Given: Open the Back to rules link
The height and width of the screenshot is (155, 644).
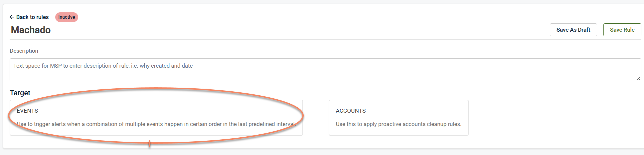Looking at the screenshot, I should tap(32, 17).
